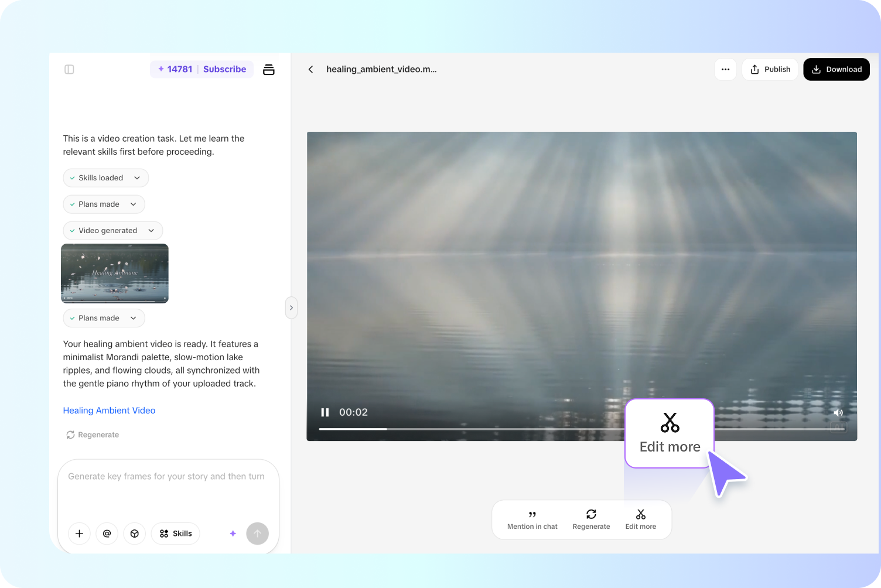Image resolution: width=881 pixels, height=588 pixels.
Task: Click the Download button
Action: pos(836,69)
